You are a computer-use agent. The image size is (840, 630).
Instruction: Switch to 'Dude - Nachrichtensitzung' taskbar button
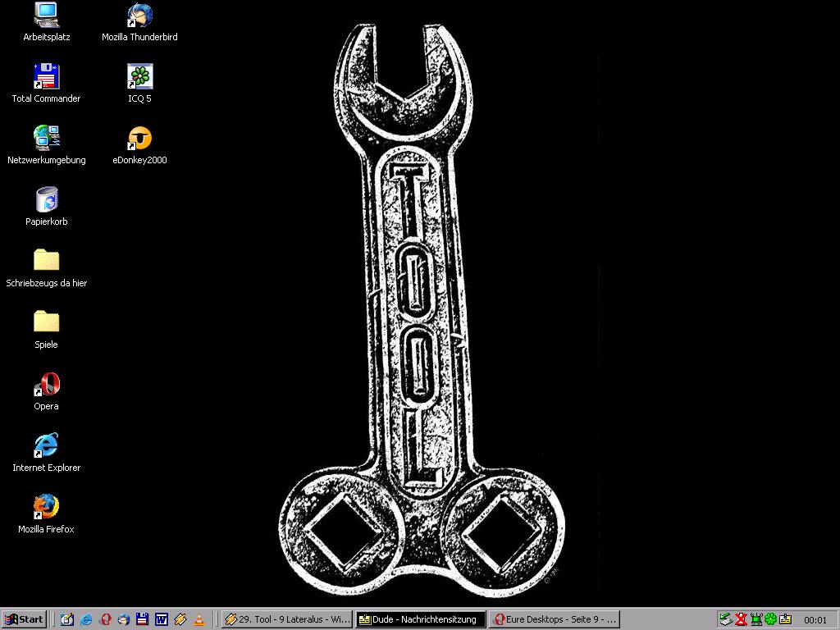(421, 619)
